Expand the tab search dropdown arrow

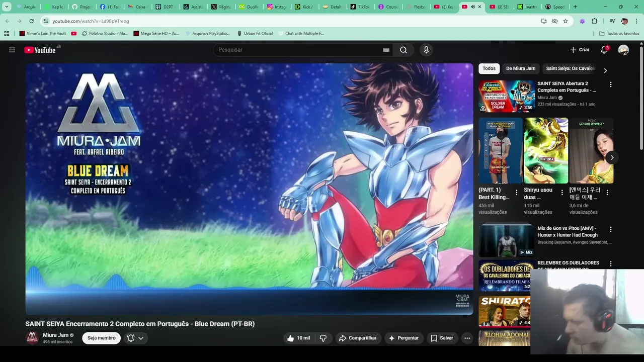click(7, 7)
